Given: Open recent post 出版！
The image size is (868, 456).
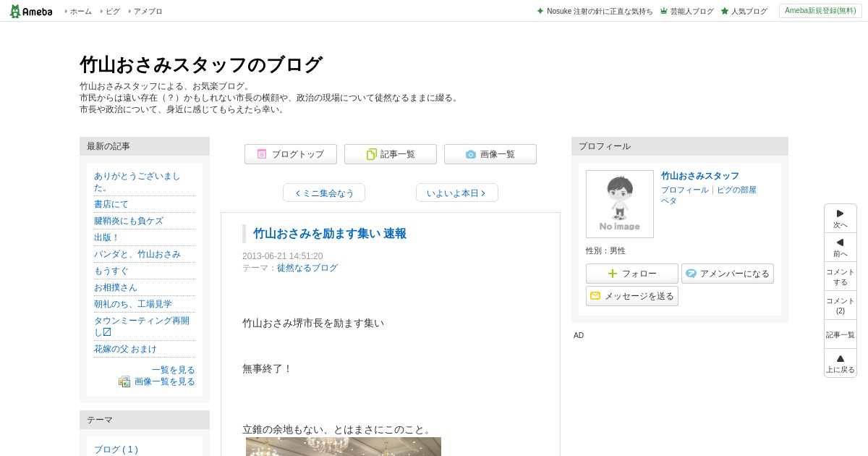Looking at the screenshot, I should (107, 237).
